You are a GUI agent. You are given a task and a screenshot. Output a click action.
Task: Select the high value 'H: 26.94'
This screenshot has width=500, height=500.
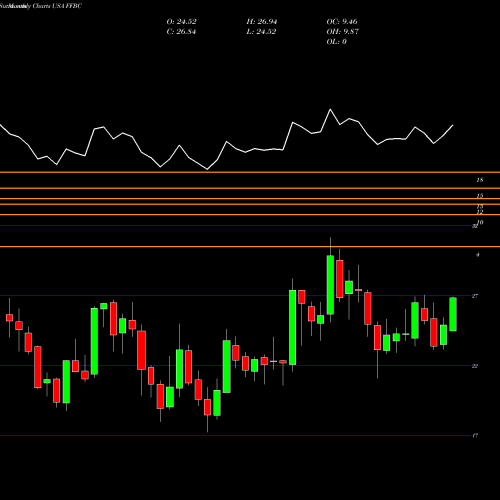(x=262, y=22)
